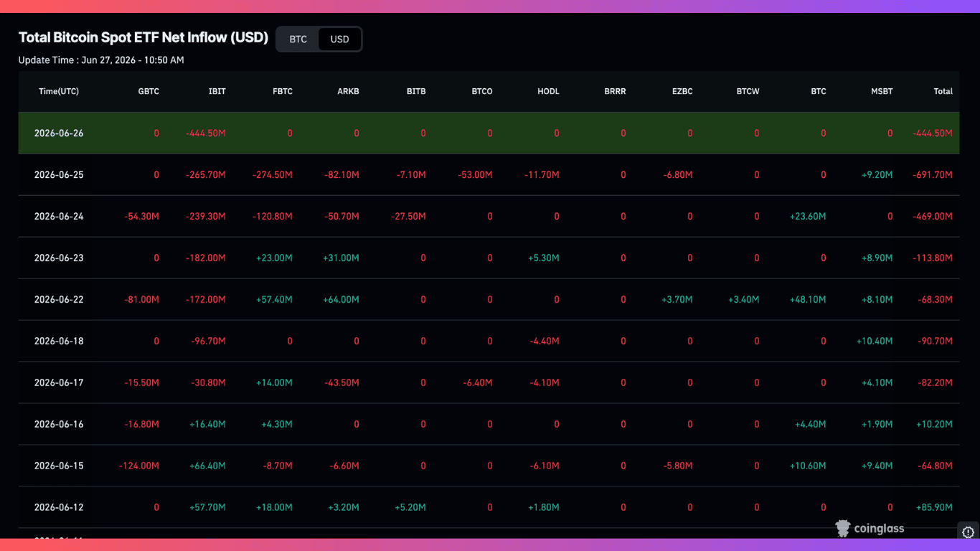Click the +5.20M BITB value
The width and height of the screenshot is (980, 551).
click(x=410, y=507)
